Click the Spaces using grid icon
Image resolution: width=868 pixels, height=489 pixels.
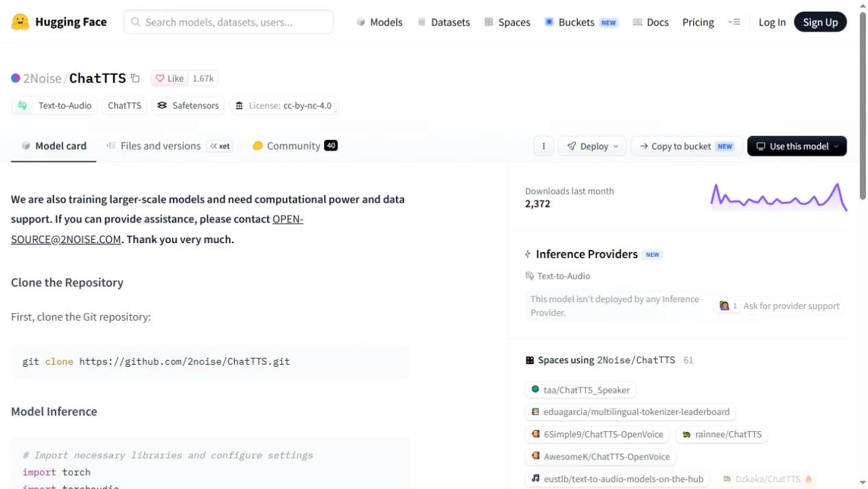530,360
